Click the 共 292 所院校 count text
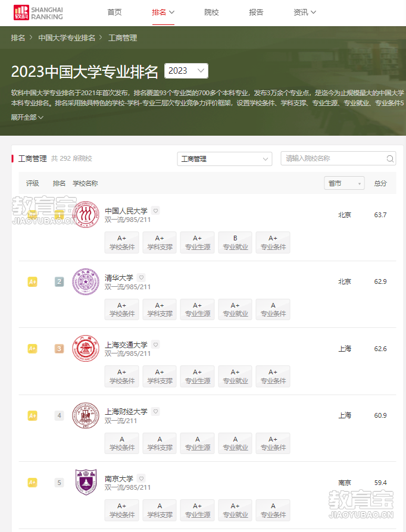The height and width of the screenshot is (532, 406). 71,158
